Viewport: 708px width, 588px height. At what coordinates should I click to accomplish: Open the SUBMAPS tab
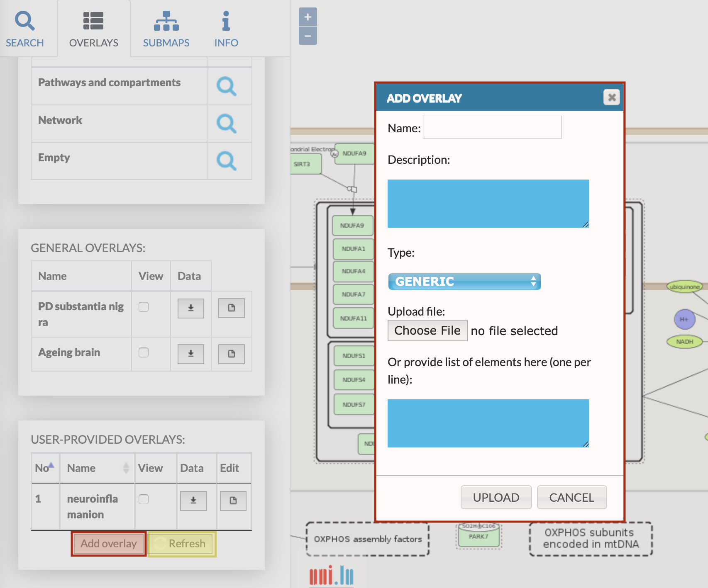166,29
